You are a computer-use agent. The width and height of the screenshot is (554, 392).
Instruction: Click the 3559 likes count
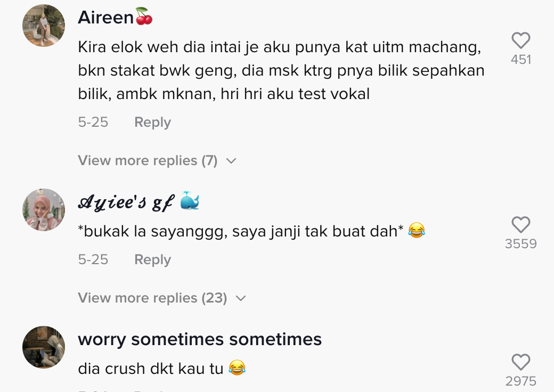tap(521, 244)
